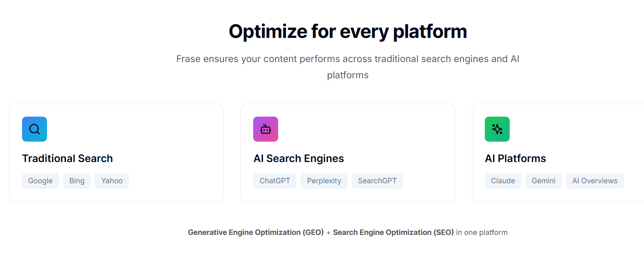Click the green sparkles icon
The image size is (644, 262).
tap(497, 129)
